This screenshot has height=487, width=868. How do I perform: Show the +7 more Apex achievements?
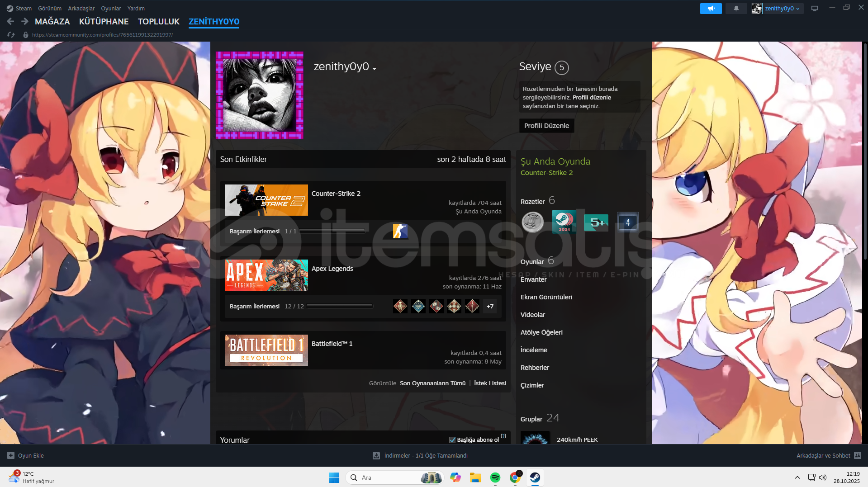pyautogui.click(x=490, y=306)
